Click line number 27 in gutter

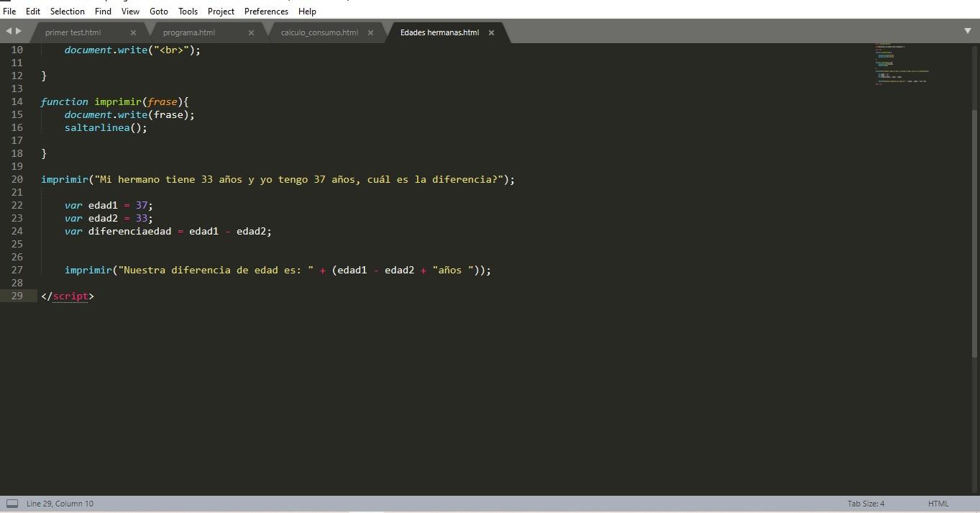tap(17, 270)
